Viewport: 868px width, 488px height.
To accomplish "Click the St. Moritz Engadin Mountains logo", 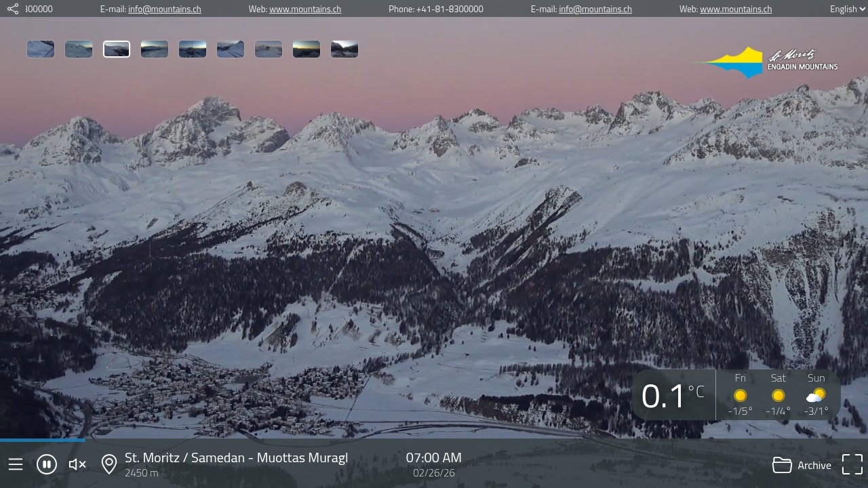I will click(x=766, y=62).
